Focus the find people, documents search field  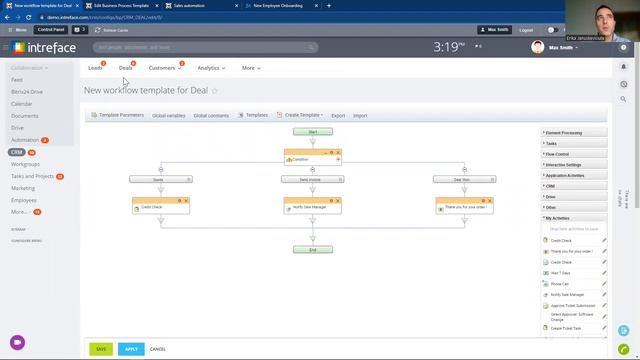[x=205, y=47]
